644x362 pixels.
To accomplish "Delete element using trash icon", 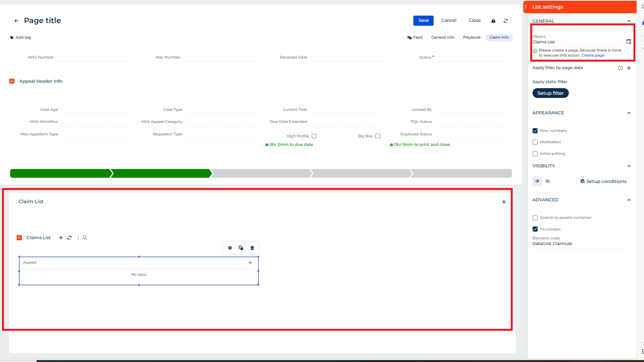I will tap(252, 248).
